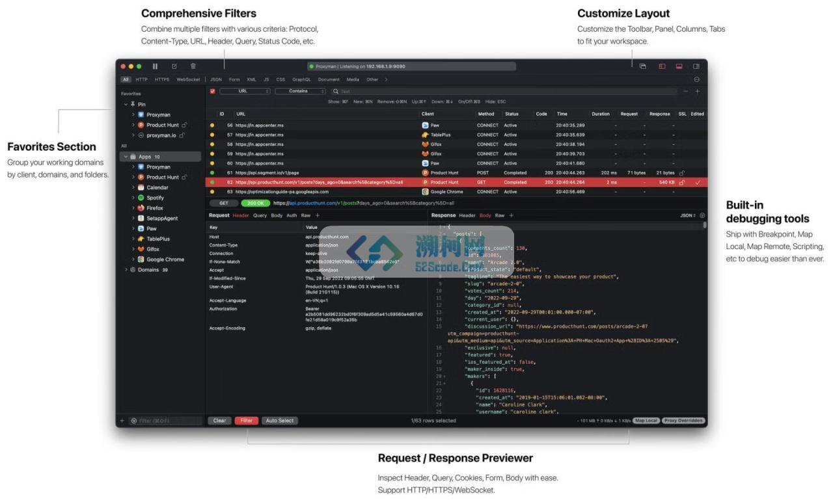Click the Clear button

[x=220, y=421]
